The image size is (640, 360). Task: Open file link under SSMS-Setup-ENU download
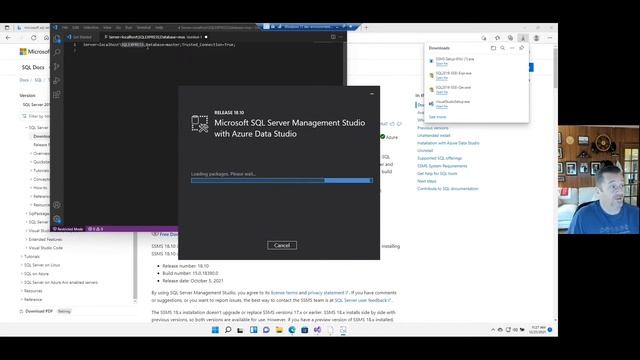[442, 64]
